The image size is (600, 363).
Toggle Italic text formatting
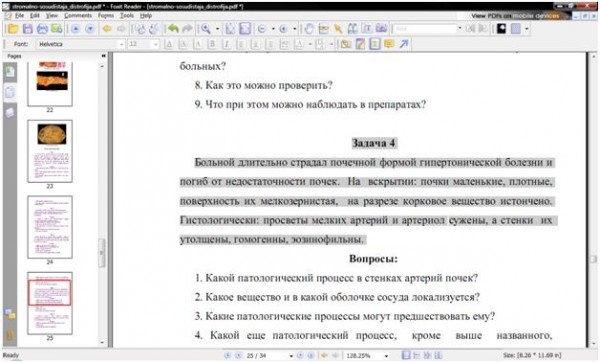(227, 44)
